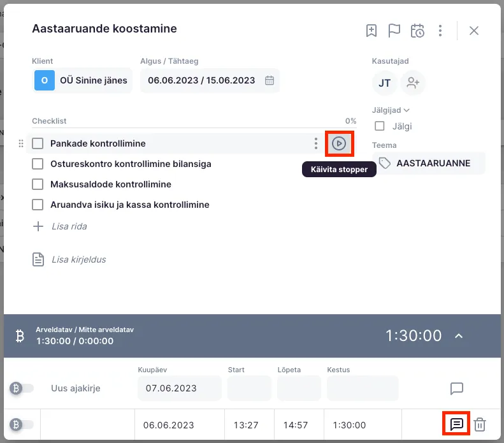Click Lisa rida to add checklist row
Screen dimensions: 504x443
68,226
